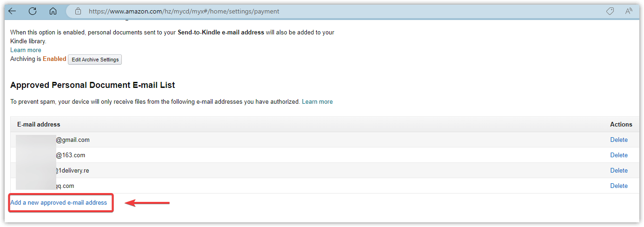Delete the qq.com approved address
The width and height of the screenshot is (644, 227).
click(x=618, y=186)
